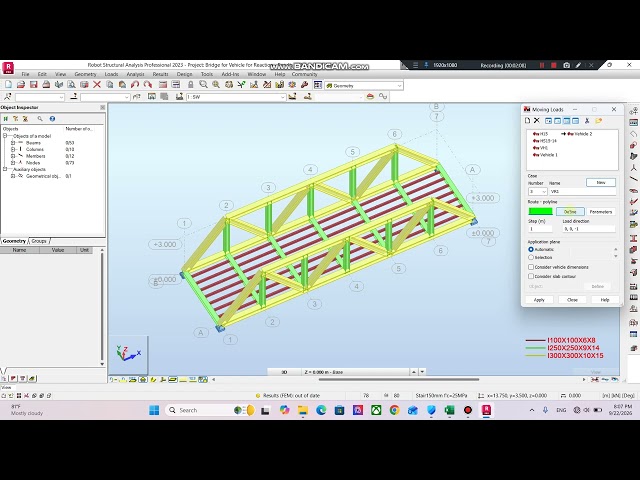Screen dimensions: 640x480
Task: Expand the Beams tree node
Action: coord(13,143)
